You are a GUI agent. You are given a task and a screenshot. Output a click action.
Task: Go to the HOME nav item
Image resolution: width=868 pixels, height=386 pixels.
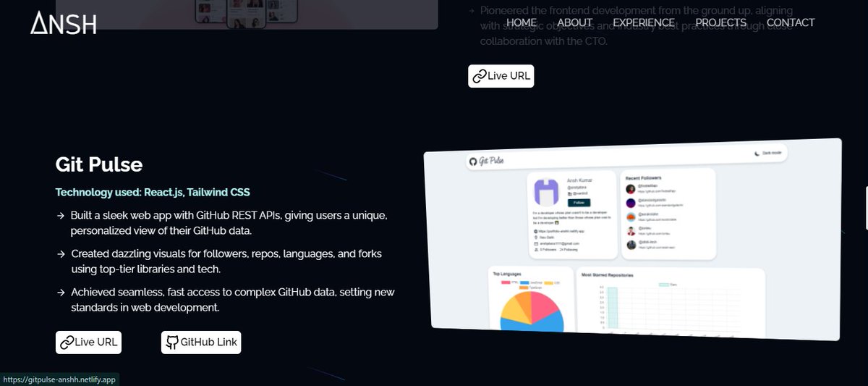tap(522, 22)
